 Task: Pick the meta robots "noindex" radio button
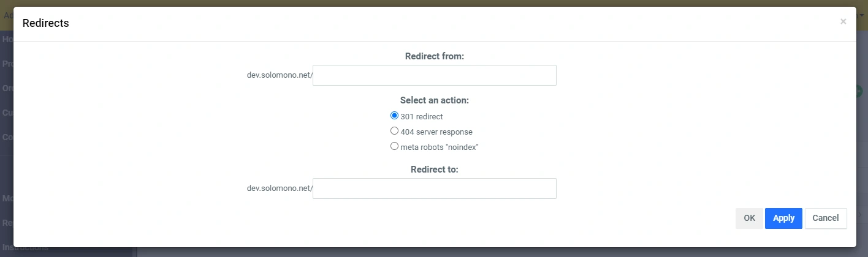(395, 146)
